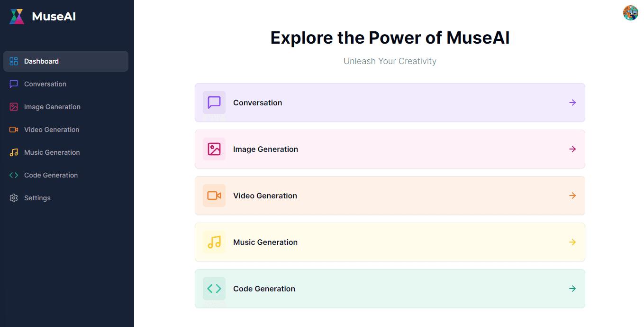The height and width of the screenshot is (327, 644).
Task: Go to Settings in sidebar menu
Action: tap(37, 198)
